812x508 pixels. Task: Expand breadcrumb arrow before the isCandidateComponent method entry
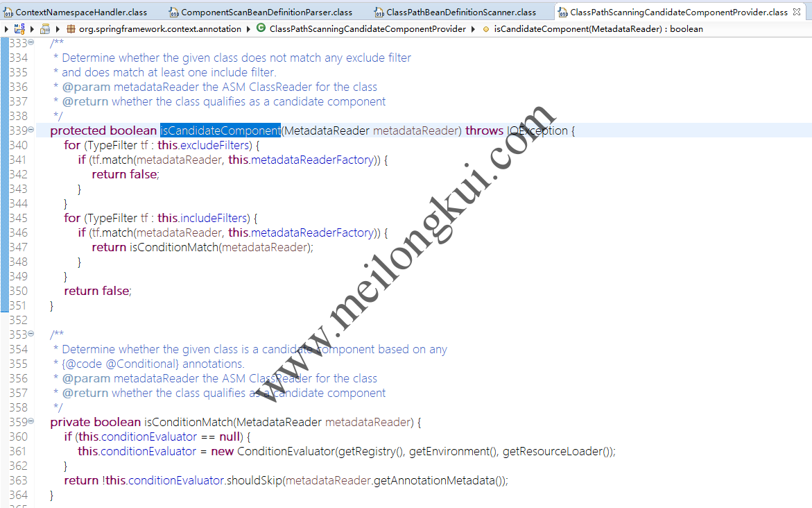tap(474, 29)
